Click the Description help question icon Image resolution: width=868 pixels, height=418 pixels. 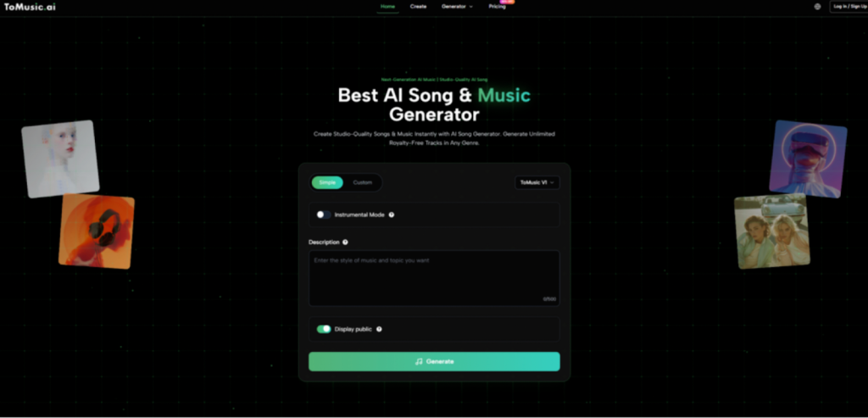pyautogui.click(x=346, y=242)
